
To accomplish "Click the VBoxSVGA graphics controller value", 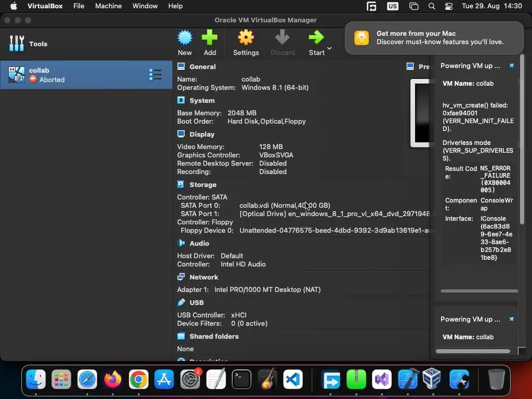I will click(276, 155).
